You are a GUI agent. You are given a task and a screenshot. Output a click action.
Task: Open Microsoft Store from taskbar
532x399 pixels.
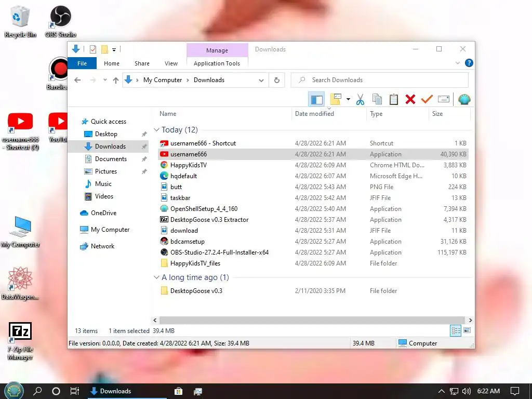click(179, 391)
